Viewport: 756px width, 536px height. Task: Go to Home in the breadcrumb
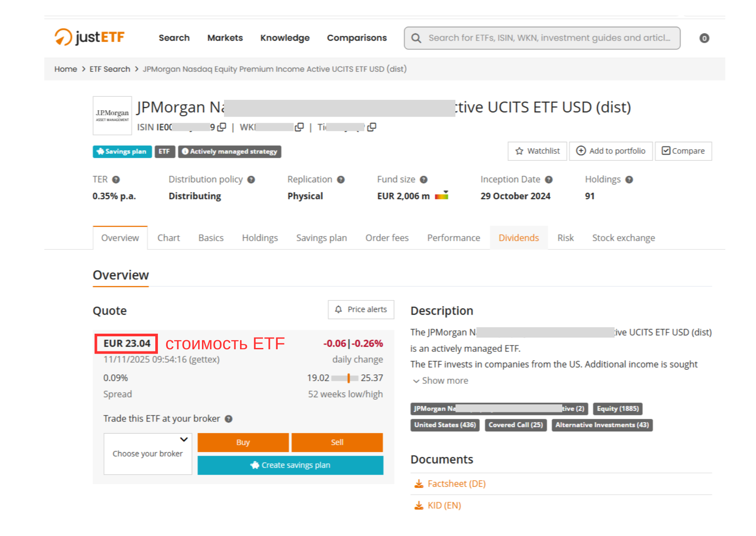(66, 69)
